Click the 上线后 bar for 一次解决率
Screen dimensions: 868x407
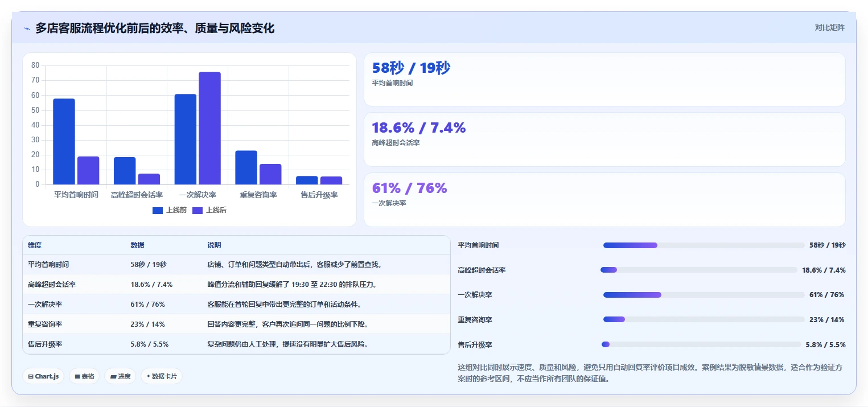point(209,128)
